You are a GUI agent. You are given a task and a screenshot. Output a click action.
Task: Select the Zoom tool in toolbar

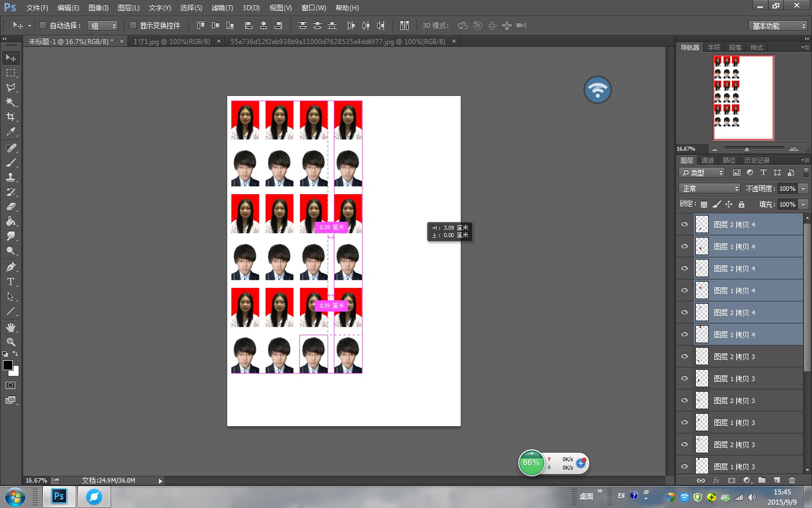pos(11,342)
